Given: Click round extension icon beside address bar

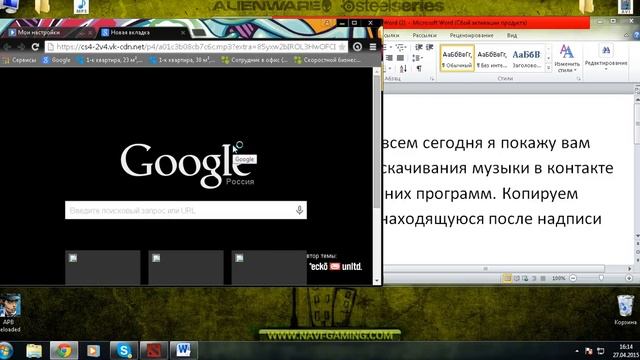Looking at the screenshot, I should pos(357,47).
